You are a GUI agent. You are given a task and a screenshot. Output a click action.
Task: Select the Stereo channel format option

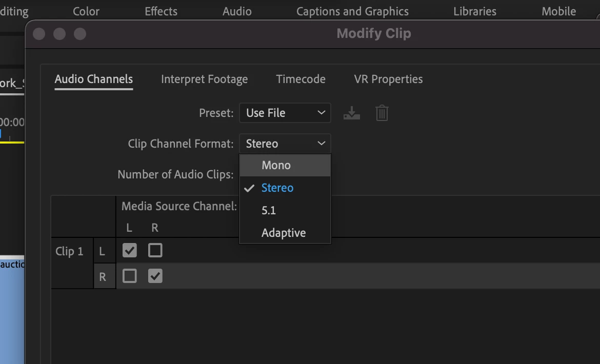coord(285,188)
